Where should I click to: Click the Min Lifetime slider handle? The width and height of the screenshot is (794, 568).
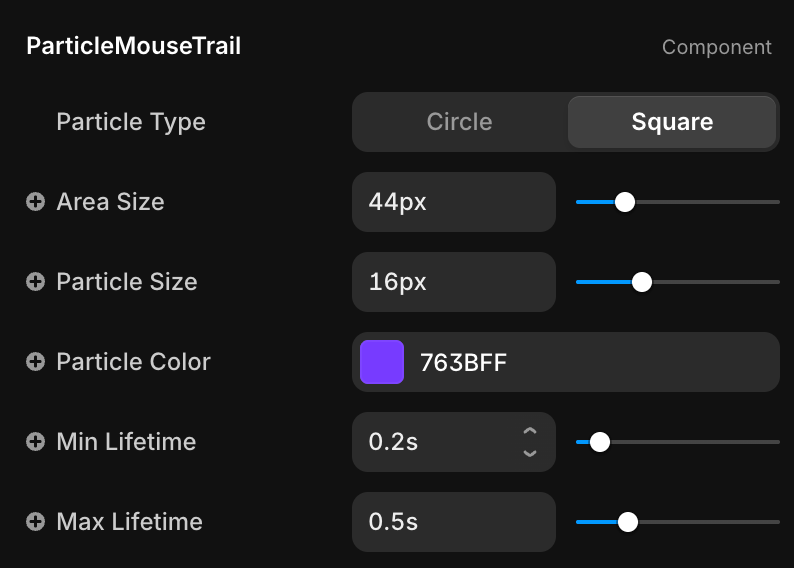600,442
